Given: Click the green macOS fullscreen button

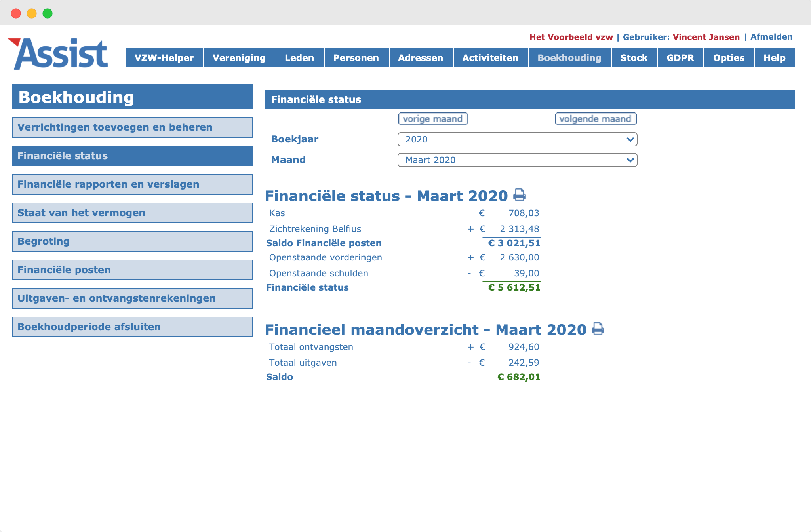Looking at the screenshot, I should tap(48, 13).
